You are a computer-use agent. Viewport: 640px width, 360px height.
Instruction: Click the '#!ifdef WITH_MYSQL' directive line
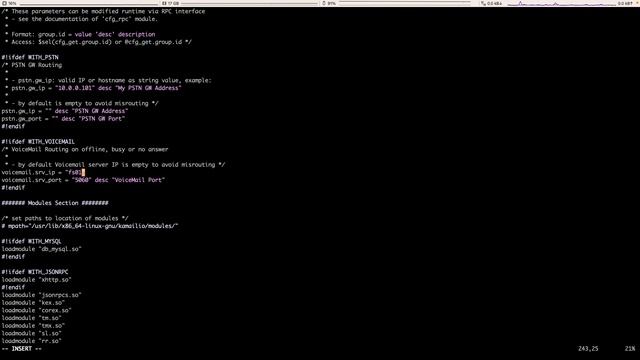[31, 241]
